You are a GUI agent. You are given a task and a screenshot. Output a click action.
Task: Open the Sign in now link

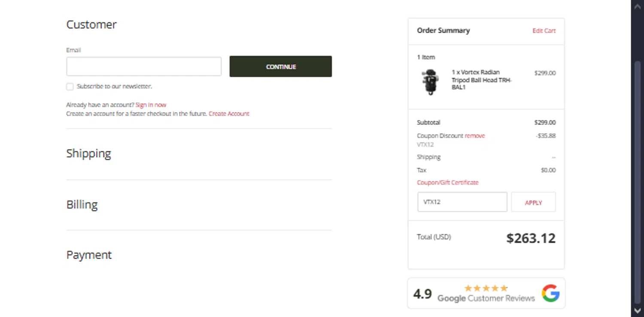(x=151, y=105)
